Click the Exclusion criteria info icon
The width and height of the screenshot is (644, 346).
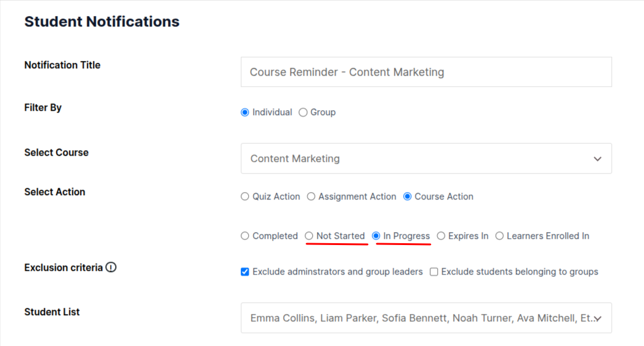click(111, 268)
